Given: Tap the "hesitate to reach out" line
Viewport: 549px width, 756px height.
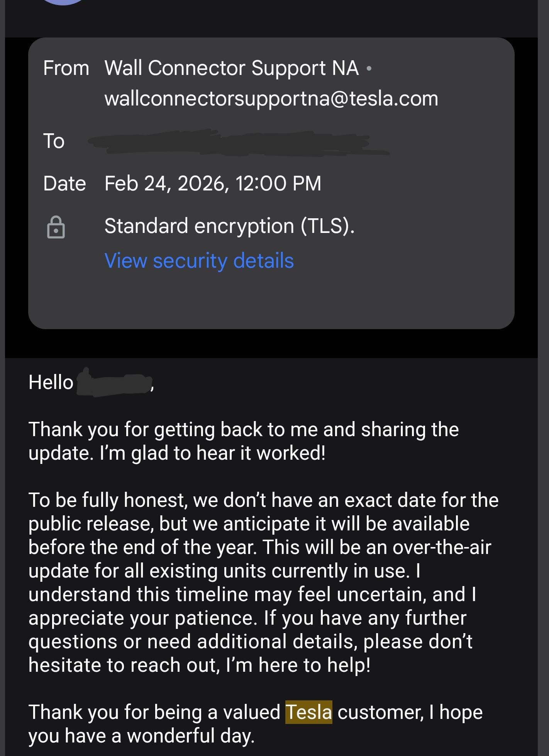Looking at the screenshot, I should point(124,665).
